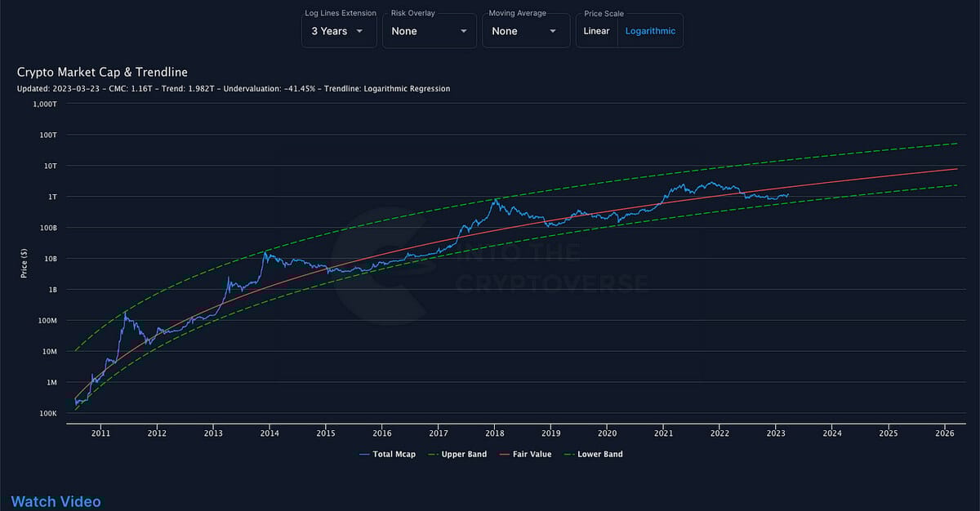Select the Logarithmic price scale
The image size is (980, 511).
coord(650,31)
